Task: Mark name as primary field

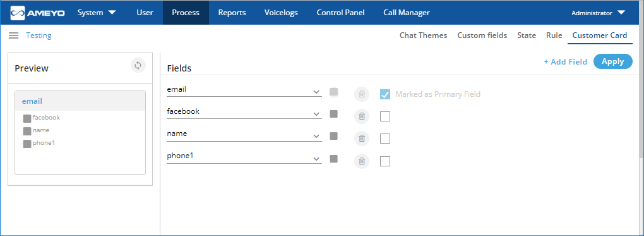Action: tap(385, 139)
